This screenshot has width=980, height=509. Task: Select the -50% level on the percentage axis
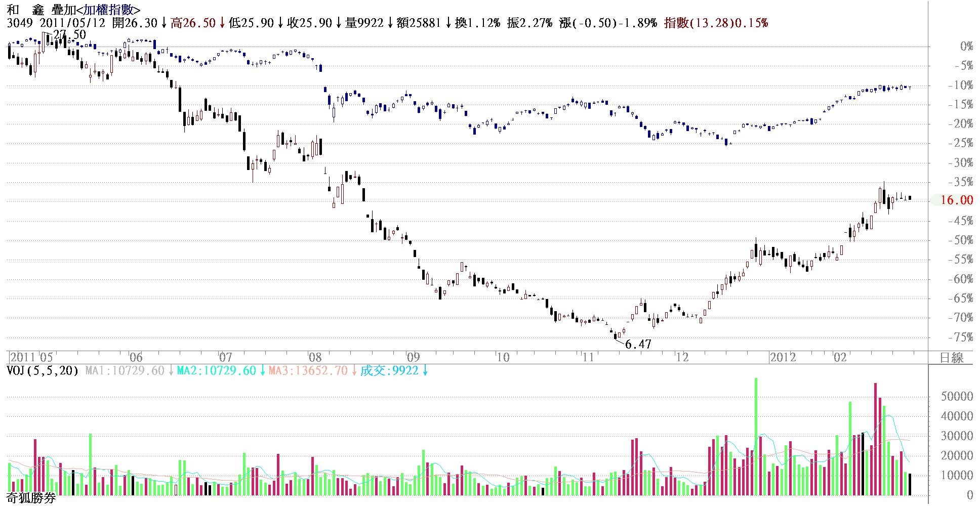[961, 240]
